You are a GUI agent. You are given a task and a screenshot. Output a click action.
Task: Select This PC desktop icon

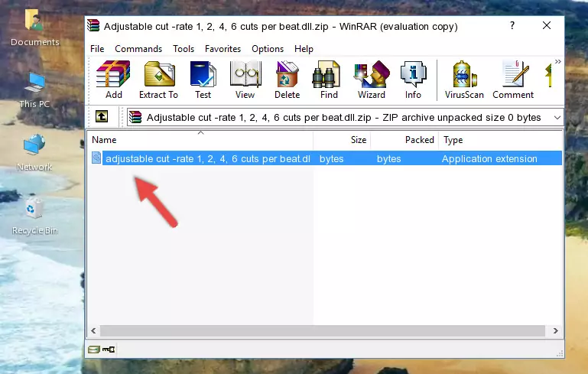[34, 90]
